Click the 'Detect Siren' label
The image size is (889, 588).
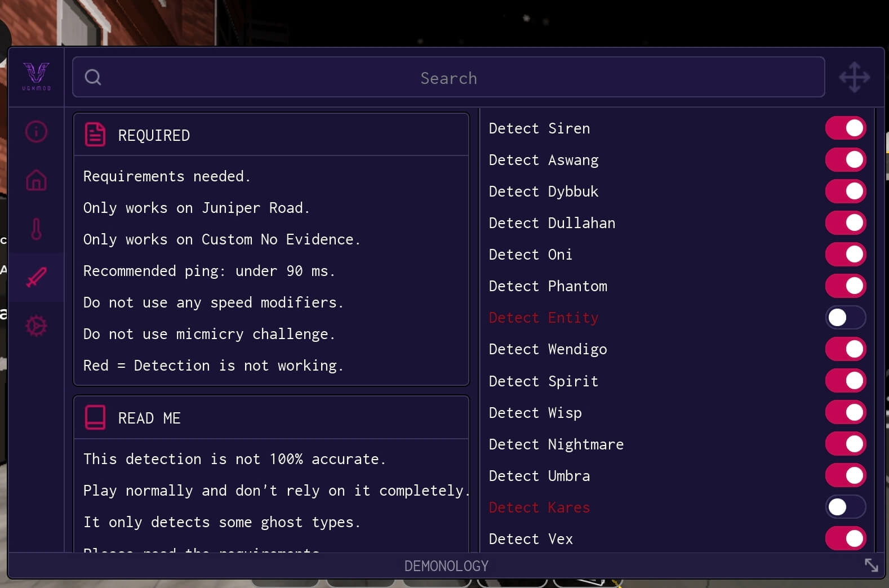coord(539,128)
